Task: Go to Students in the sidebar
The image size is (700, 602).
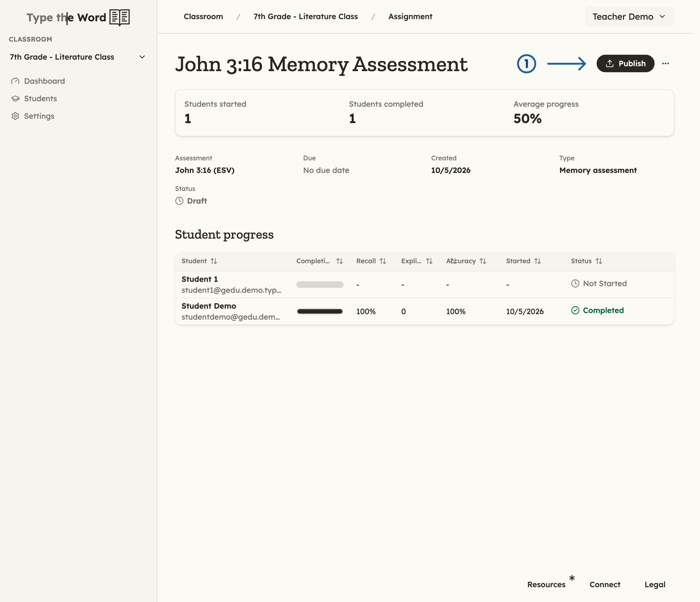Action: point(34,99)
